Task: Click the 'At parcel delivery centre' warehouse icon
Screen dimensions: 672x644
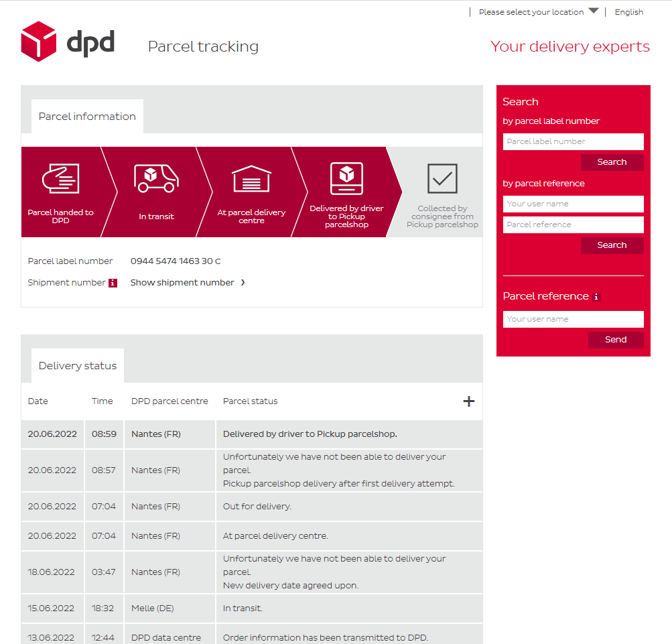Action: [251, 179]
